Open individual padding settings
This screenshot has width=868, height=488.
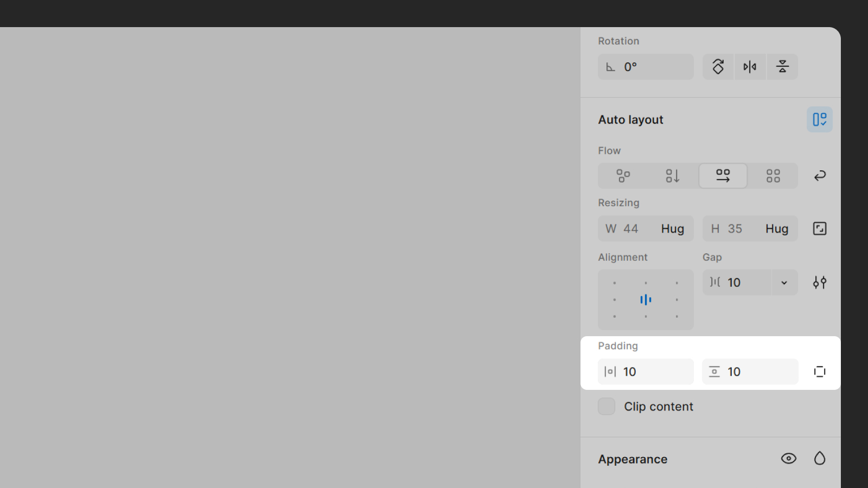[x=819, y=371]
